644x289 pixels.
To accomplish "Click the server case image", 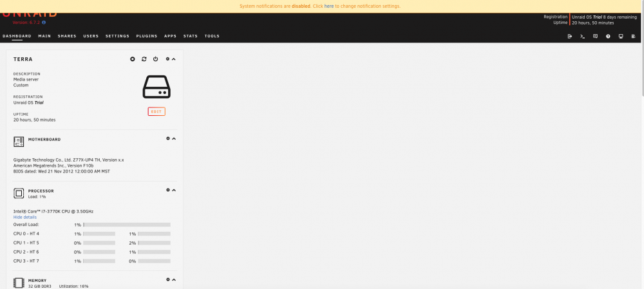I will (156, 87).
